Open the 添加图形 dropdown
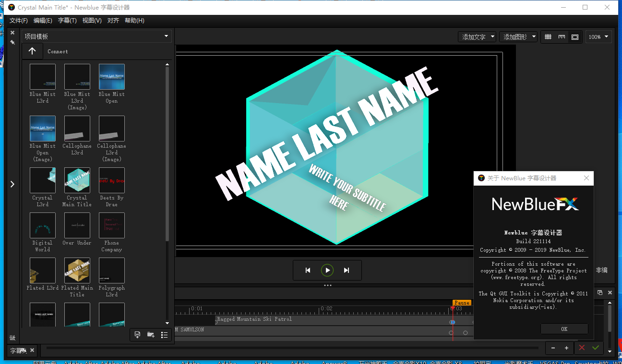The width and height of the screenshot is (622, 364). coord(518,37)
